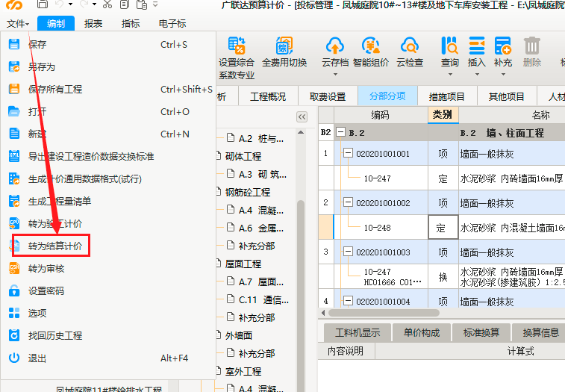Click 转为结算计价 menu entry
Viewport: 565px width, 392px height.
pos(108,246)
